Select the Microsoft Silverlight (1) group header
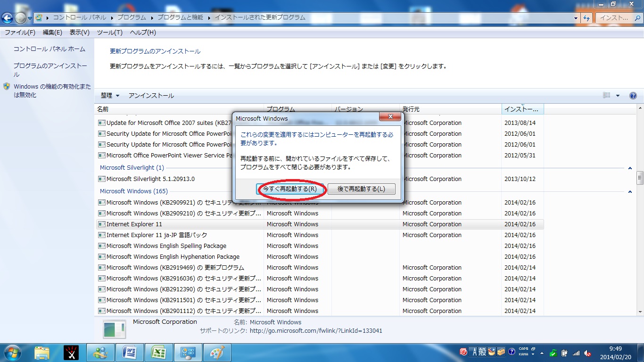 coord(132,168)
